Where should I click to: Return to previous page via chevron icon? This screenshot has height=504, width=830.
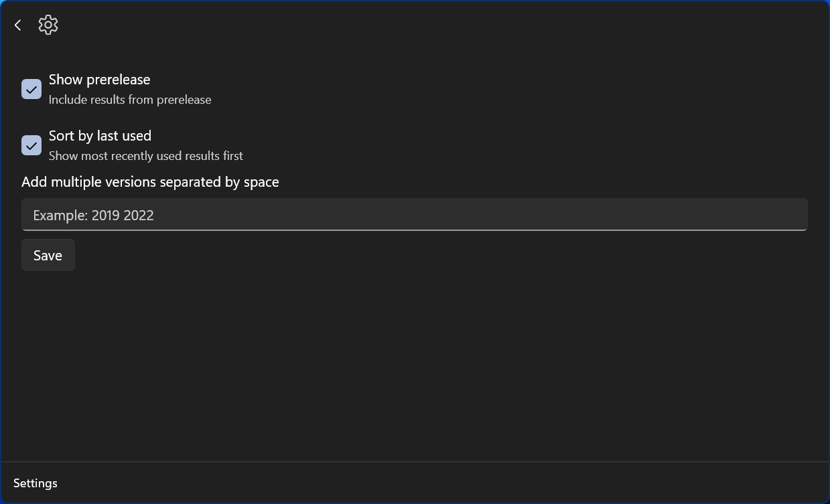[18, 25]
